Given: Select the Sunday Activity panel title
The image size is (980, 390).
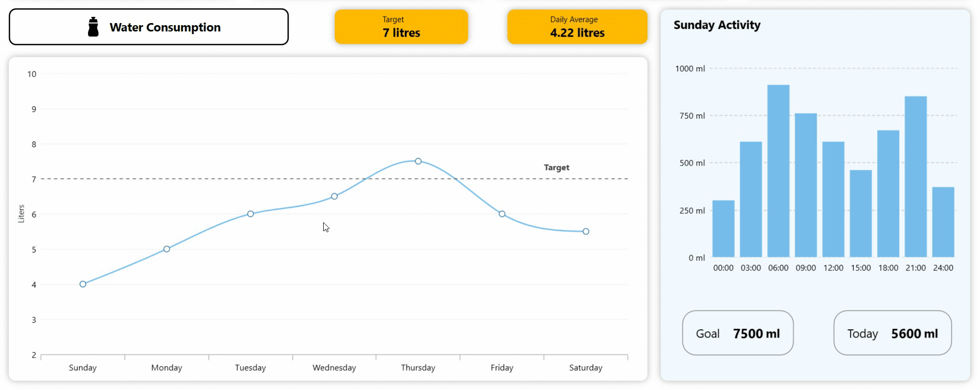Looking at the screenshot, I should pos(717,25).
